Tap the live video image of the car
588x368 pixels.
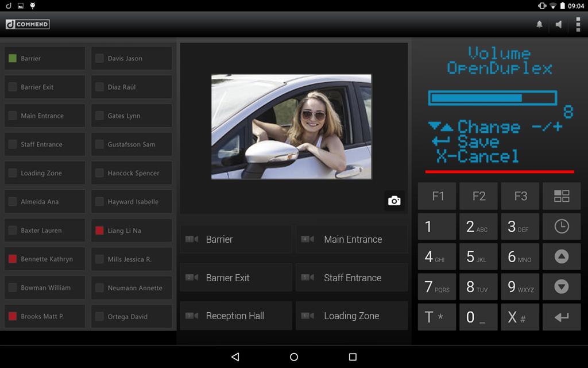click(x=291, y=126)
